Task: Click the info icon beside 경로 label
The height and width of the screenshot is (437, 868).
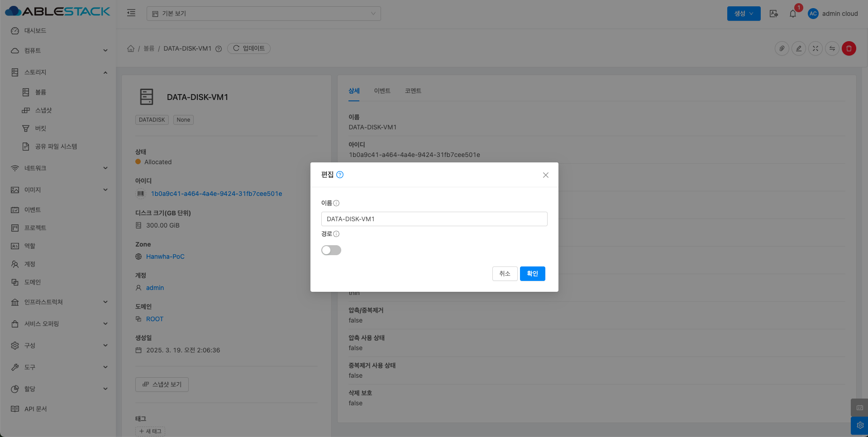Action: (x=336, y=234)
